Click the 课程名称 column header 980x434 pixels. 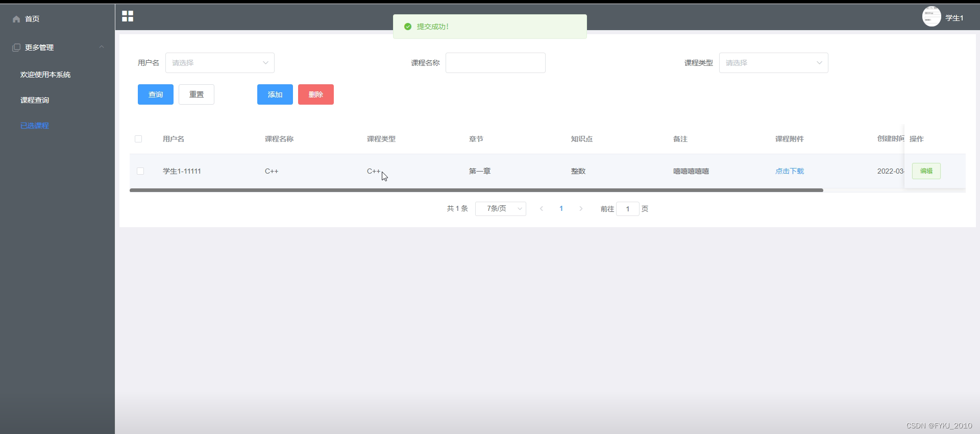(279, 139)
